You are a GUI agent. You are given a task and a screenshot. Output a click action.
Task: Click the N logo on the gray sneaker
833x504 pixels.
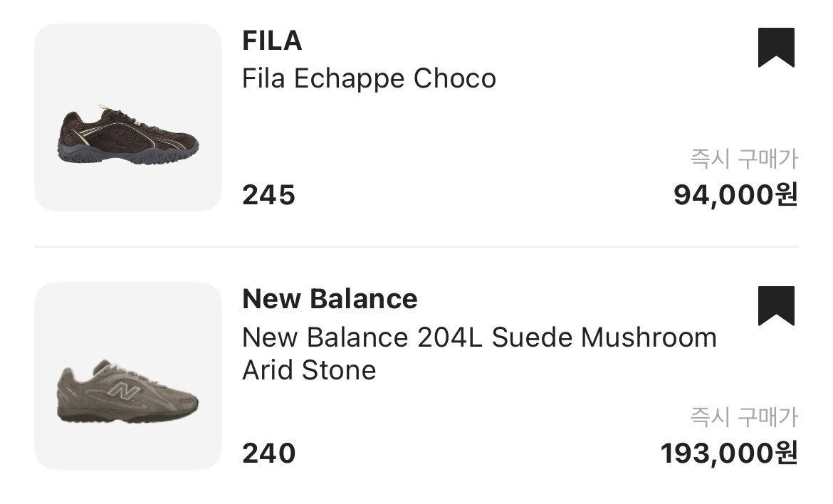[122, 391]
